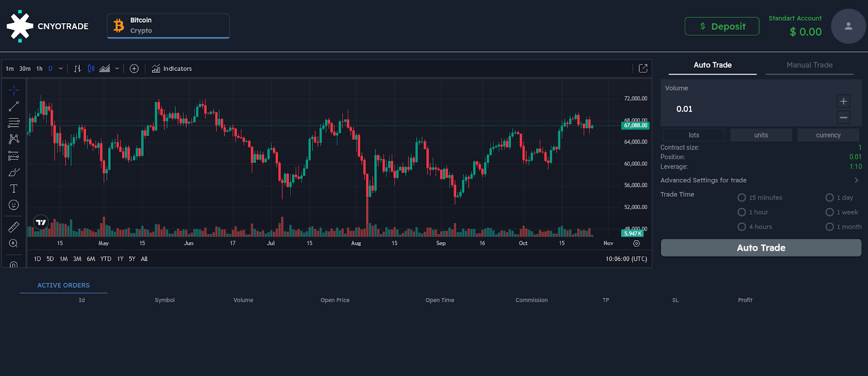
Task: Select 15 minutes trade time
Action: 742,198
